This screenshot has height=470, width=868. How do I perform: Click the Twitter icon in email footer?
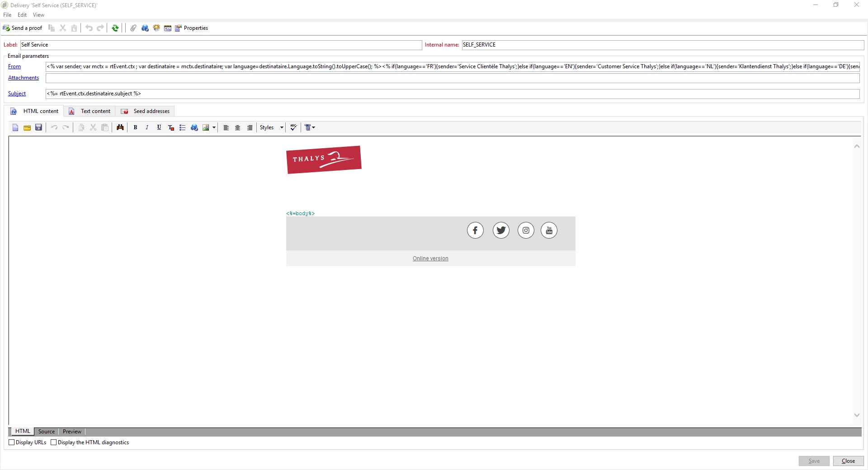(501, 230)
